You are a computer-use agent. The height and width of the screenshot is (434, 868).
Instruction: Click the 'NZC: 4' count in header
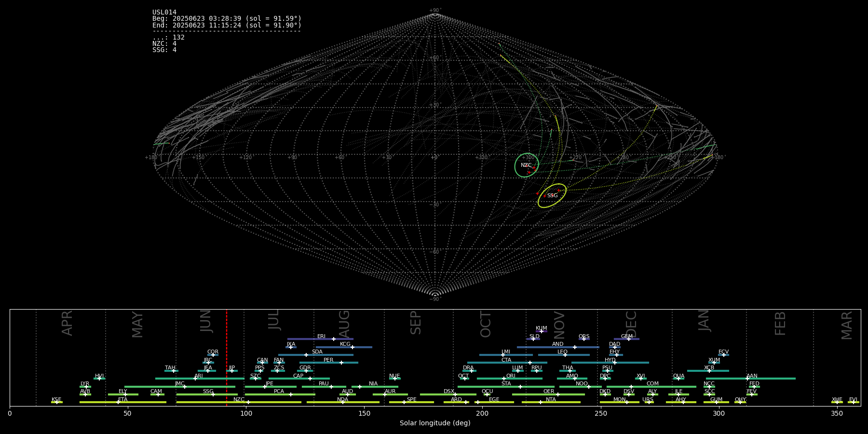[x=164, y=44]
